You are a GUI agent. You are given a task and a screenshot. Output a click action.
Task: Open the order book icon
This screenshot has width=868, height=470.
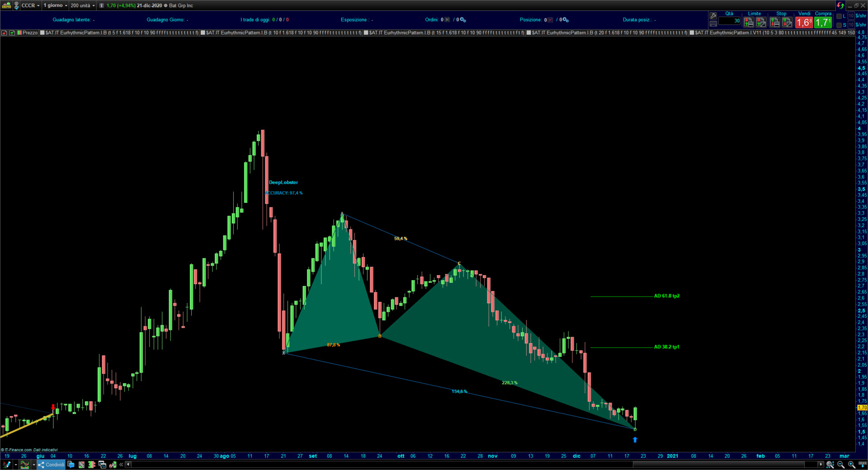click(92, 465)
